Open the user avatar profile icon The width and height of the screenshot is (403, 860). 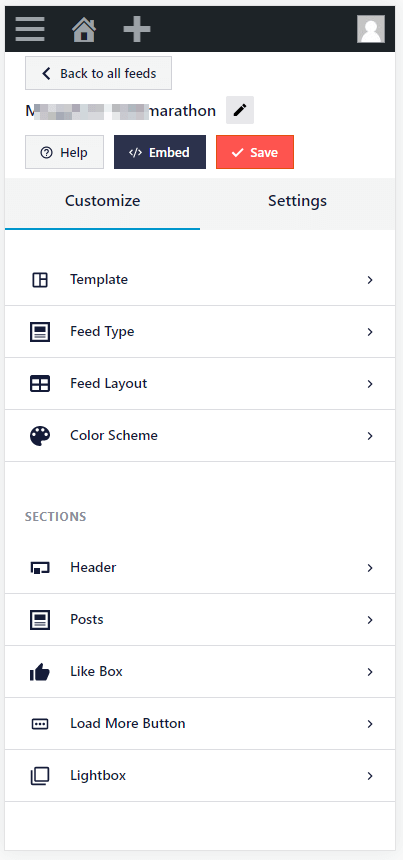click(371, 29)
